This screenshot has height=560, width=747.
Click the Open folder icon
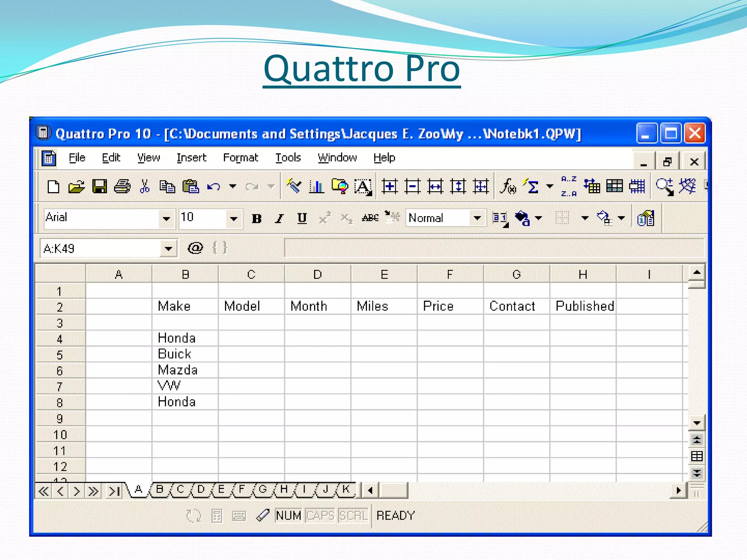pyautogui.click(x=76, y=187)
